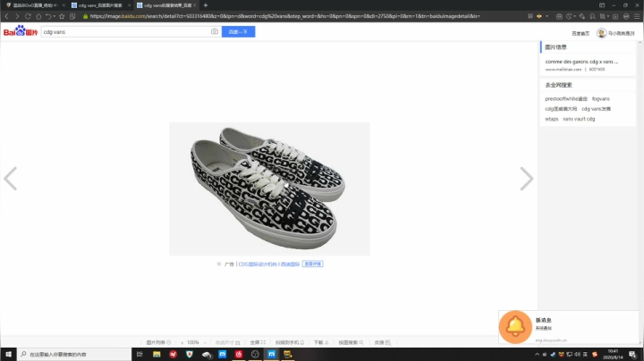Viewport: 644px width, 361px height.
Task: Search related term 'fogvans'
Action: [600, 99]
